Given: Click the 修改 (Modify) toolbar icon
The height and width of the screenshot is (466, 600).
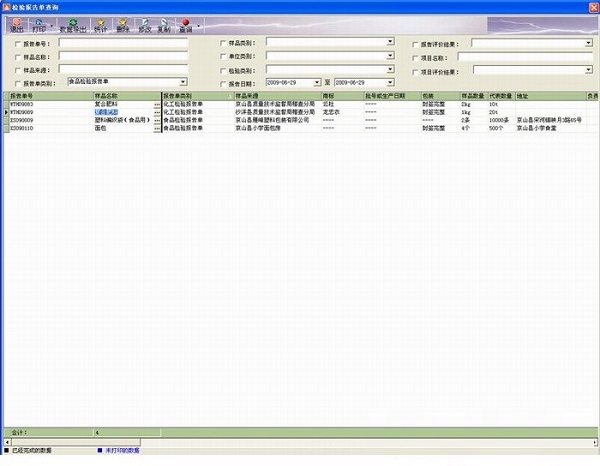Looking at the screenshot, I should (145, 25).
